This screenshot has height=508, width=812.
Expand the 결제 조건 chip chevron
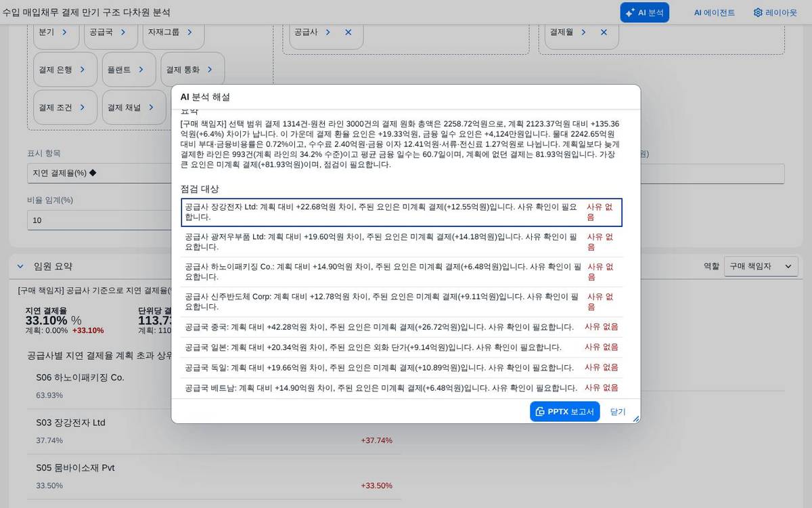click(83, 107)
